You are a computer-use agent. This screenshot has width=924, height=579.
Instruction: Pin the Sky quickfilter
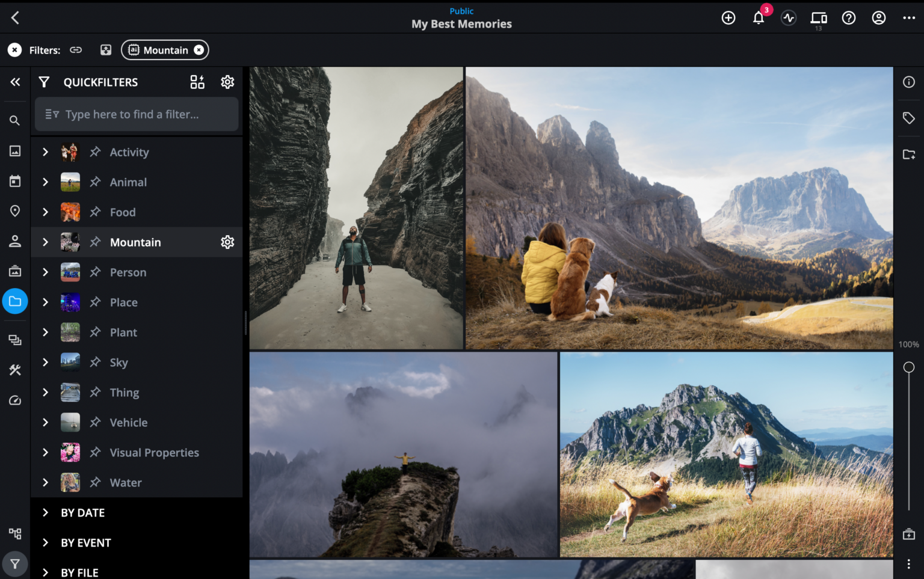[x=96, y=362]
